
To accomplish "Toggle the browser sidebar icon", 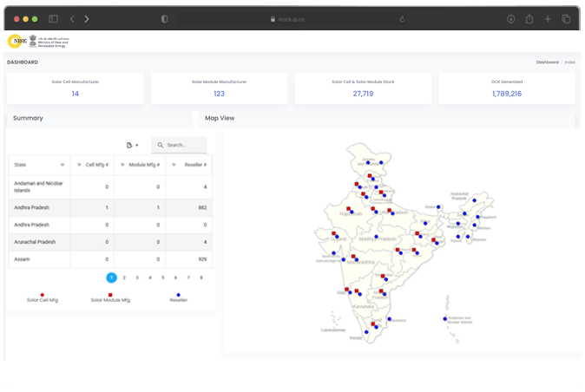I will click(53, 19).
